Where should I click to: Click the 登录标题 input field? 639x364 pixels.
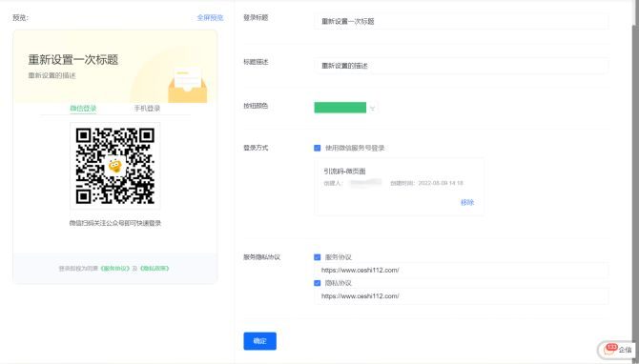pyautogui.click(x=462, y=21)
